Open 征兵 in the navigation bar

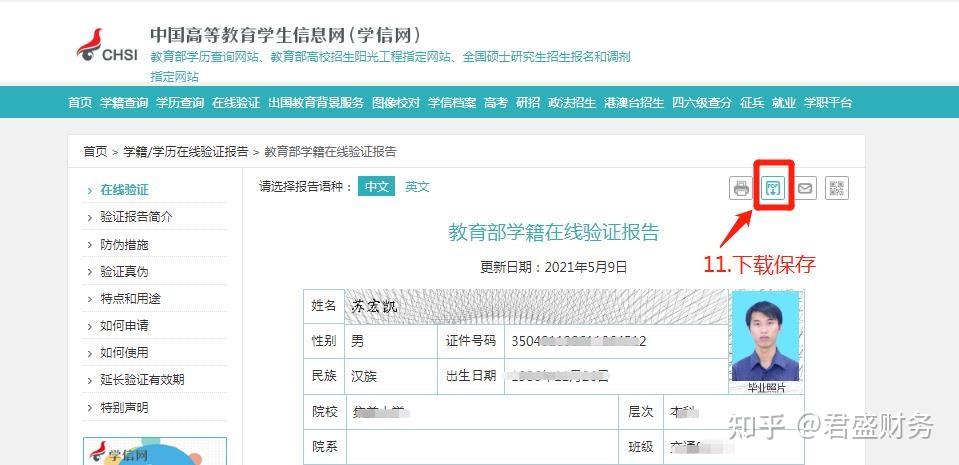(x=752, y=103)
